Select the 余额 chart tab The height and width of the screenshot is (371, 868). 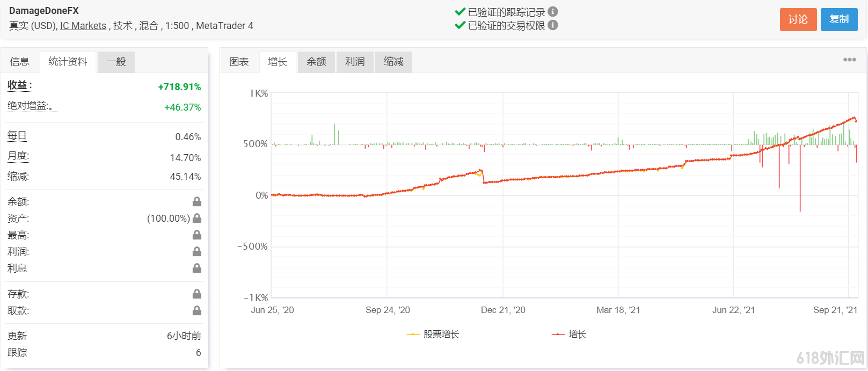pos(316,62)
